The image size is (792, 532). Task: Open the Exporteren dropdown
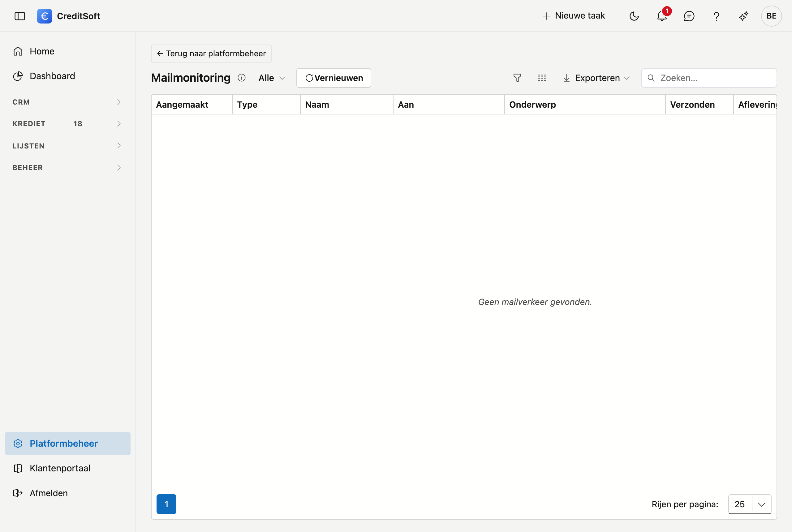point(596,78)
